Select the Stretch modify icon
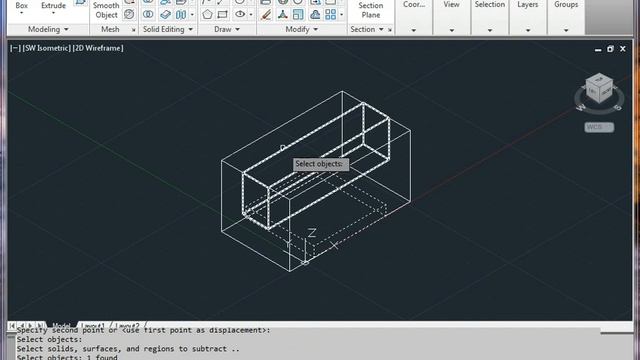 tap(315, 15)
